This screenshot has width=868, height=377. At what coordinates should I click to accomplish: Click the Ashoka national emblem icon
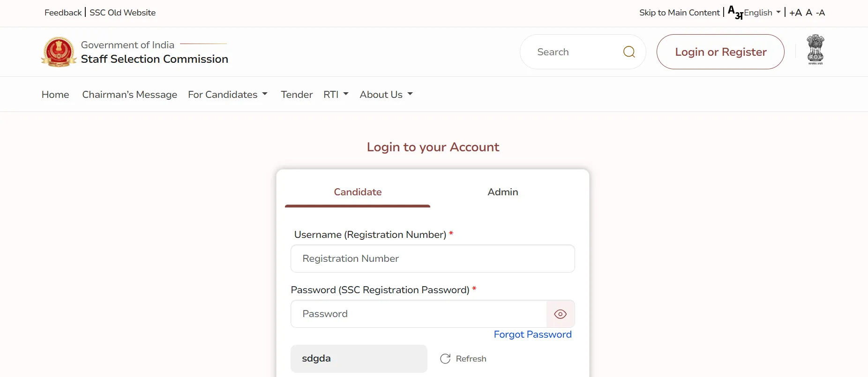(816, 50)
